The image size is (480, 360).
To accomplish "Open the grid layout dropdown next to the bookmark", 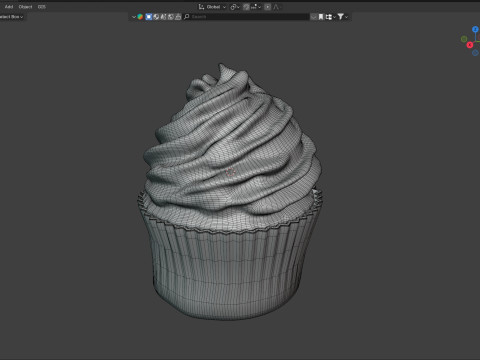I will click(x=330, y=17).
